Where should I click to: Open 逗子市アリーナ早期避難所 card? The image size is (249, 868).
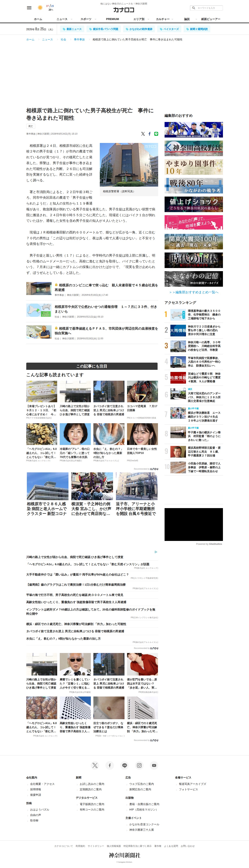click(x=137, y=494)
